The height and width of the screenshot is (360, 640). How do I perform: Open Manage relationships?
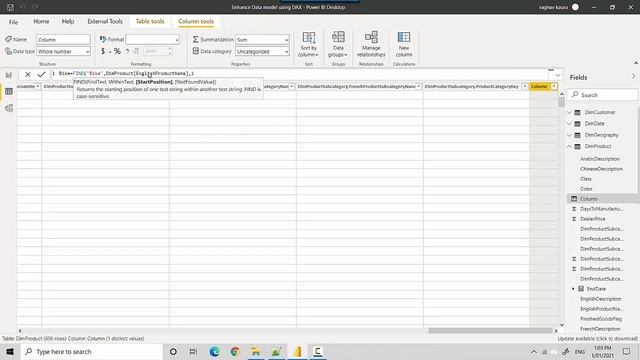coord(371,44)
